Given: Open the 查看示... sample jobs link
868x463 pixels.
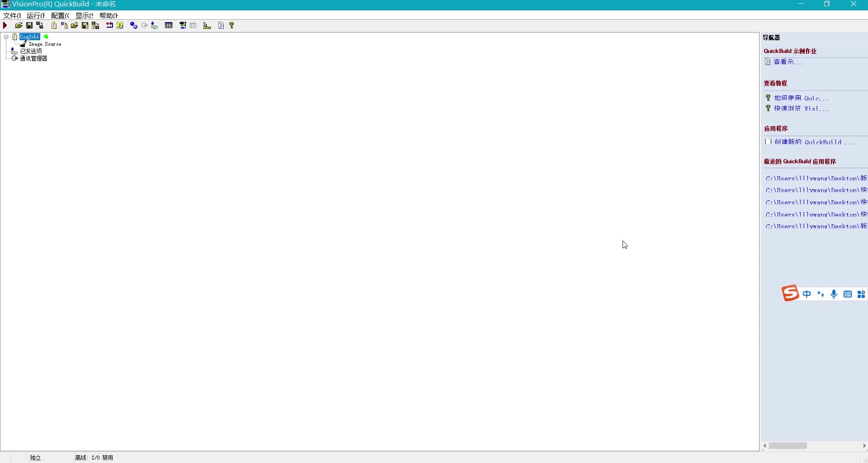Looking at the screenshot, I should click(788, 62).
